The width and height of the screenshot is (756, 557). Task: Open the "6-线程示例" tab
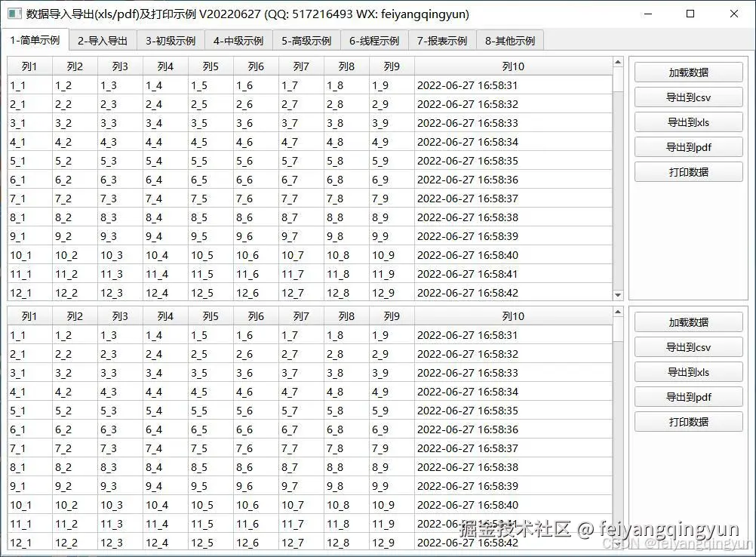(374, 40)
